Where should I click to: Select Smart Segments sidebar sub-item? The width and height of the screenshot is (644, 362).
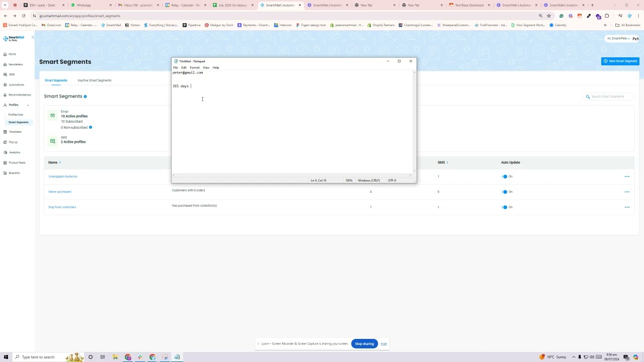18,122
